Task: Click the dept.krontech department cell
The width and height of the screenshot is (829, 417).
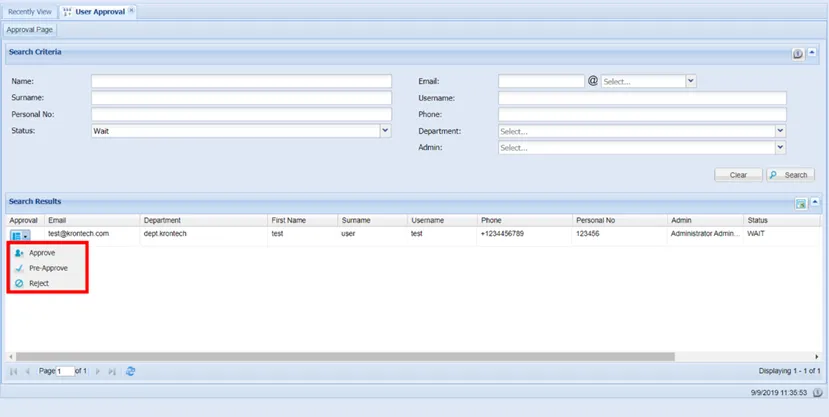Action: tap(165, 233)
